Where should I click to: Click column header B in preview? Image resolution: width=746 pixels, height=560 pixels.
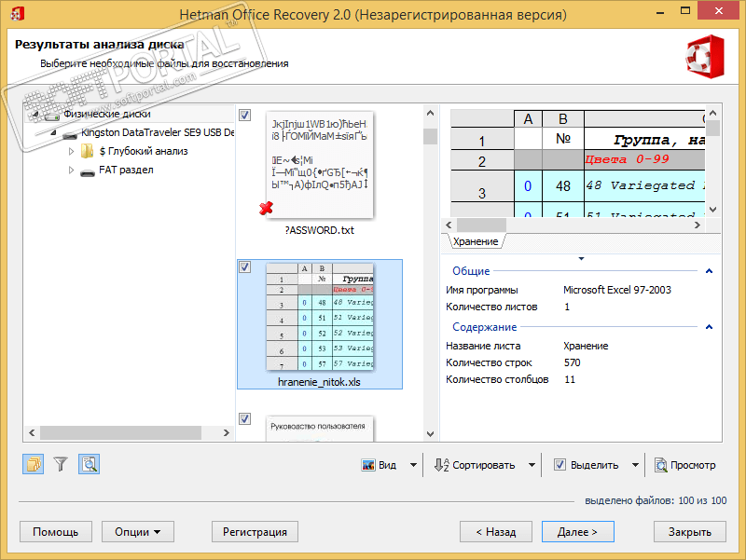[x=563, y=119]
